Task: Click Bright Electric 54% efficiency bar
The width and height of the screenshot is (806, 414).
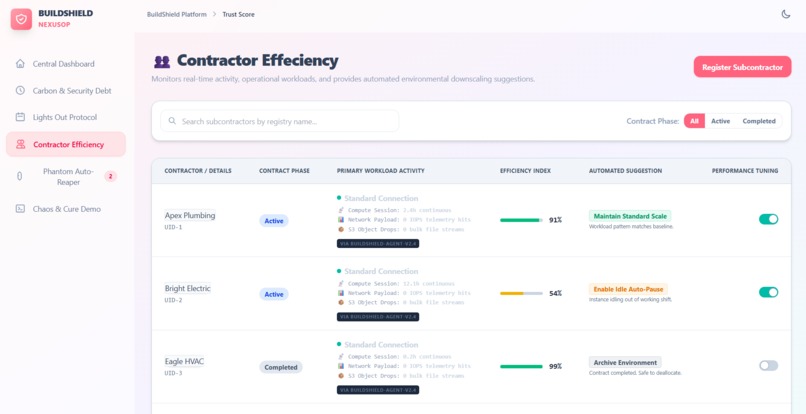Action: (x=521, y=293)
